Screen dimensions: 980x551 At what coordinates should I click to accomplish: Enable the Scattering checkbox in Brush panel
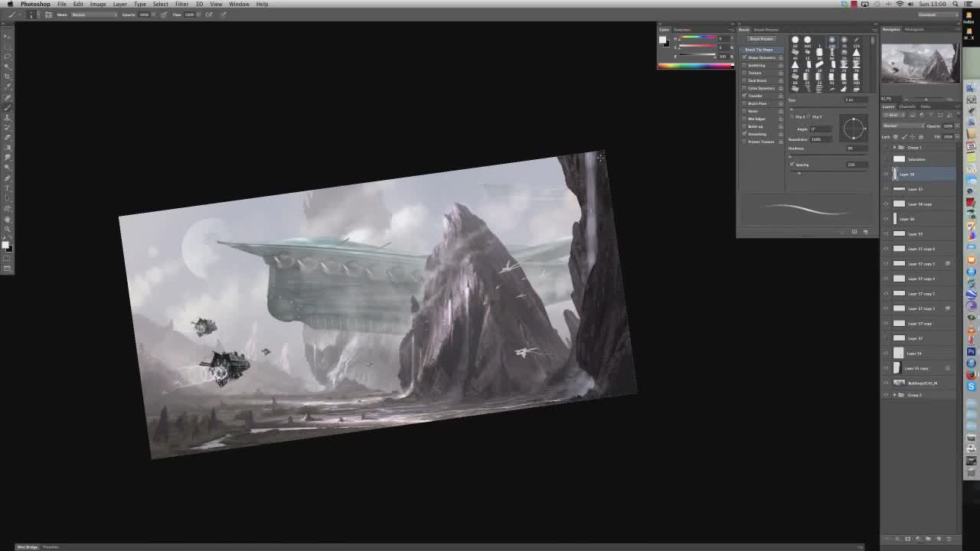click(x=744, y=65)
